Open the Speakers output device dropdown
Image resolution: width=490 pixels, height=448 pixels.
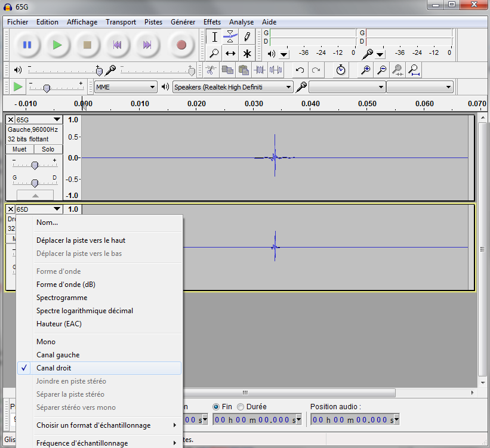point(233,87)
